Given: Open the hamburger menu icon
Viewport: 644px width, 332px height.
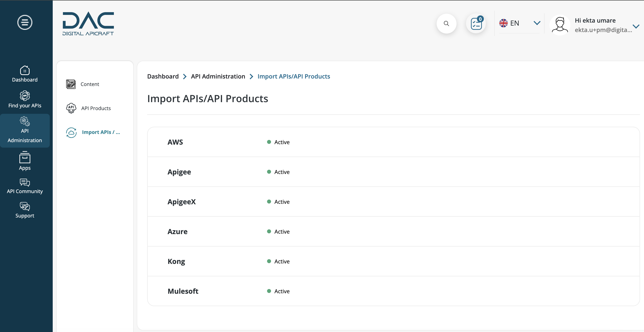Looking at the screenshot, I should tap(25, 22).
